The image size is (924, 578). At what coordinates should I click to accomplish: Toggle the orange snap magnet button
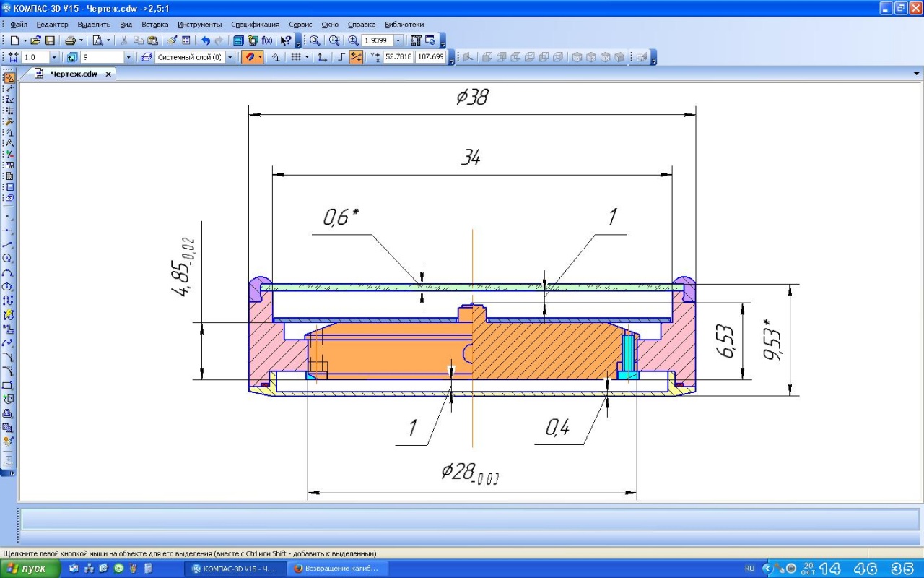(x=251, y=57)
